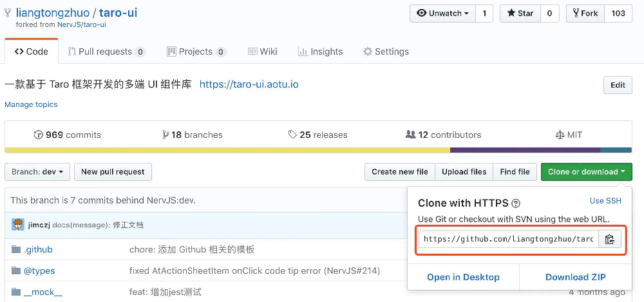Open the 25 releases page
Screen dimensions: 644x302
tap(318, 135)
